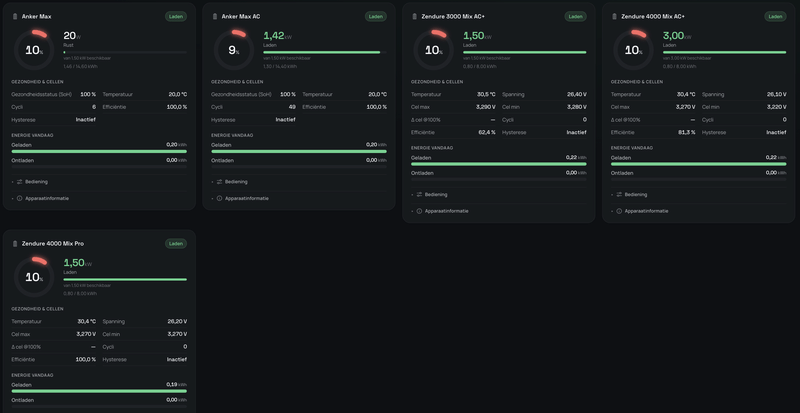Click battery icon of Zendure 3000 Mix AC+
Viewport: 800px width, 413px height.
415,16
